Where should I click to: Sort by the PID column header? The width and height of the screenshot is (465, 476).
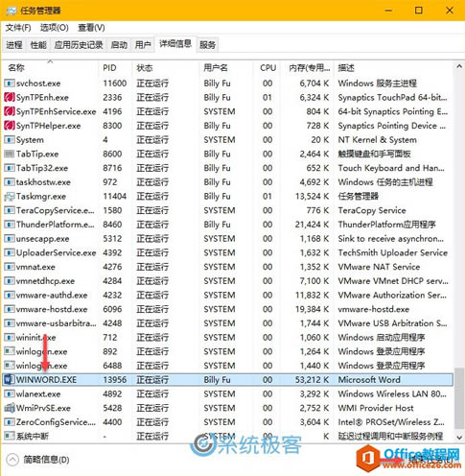point(115,68)
